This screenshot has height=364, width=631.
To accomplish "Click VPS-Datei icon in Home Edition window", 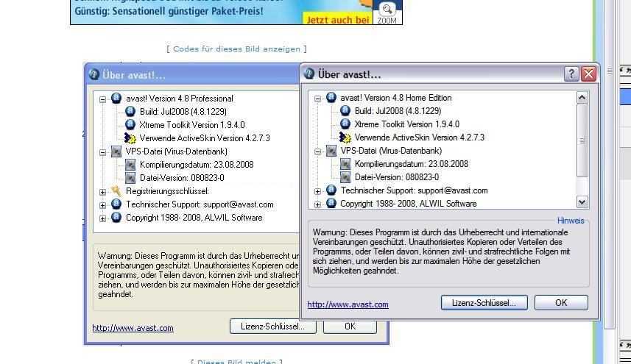I will 331,150.
